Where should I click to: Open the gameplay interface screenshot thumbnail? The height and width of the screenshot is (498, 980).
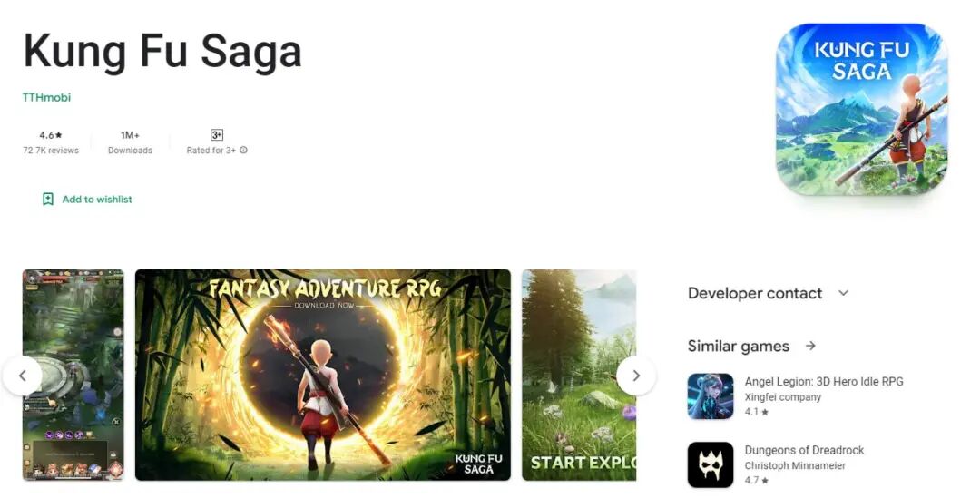(73, 375)
